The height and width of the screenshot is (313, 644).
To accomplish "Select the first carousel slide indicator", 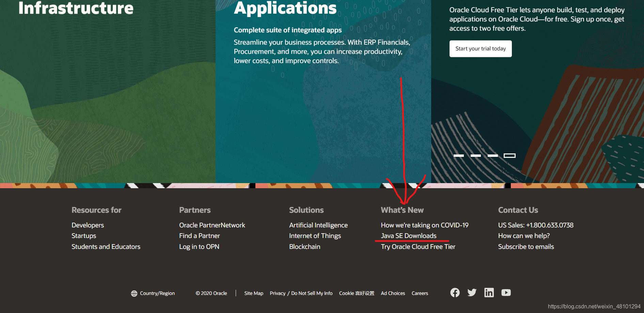I will tap(458, 155).
